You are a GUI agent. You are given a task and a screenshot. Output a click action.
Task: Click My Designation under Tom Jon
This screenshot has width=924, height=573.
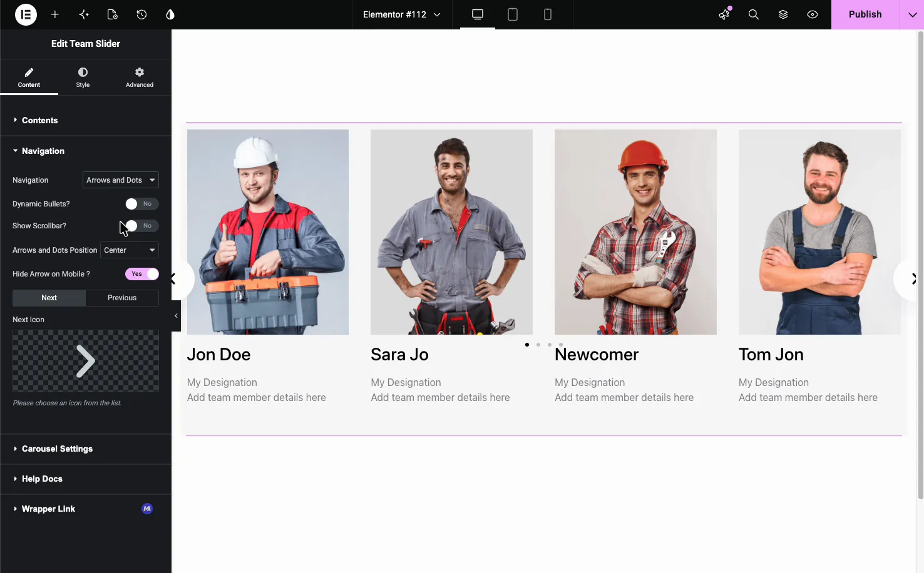pos(774,382)
